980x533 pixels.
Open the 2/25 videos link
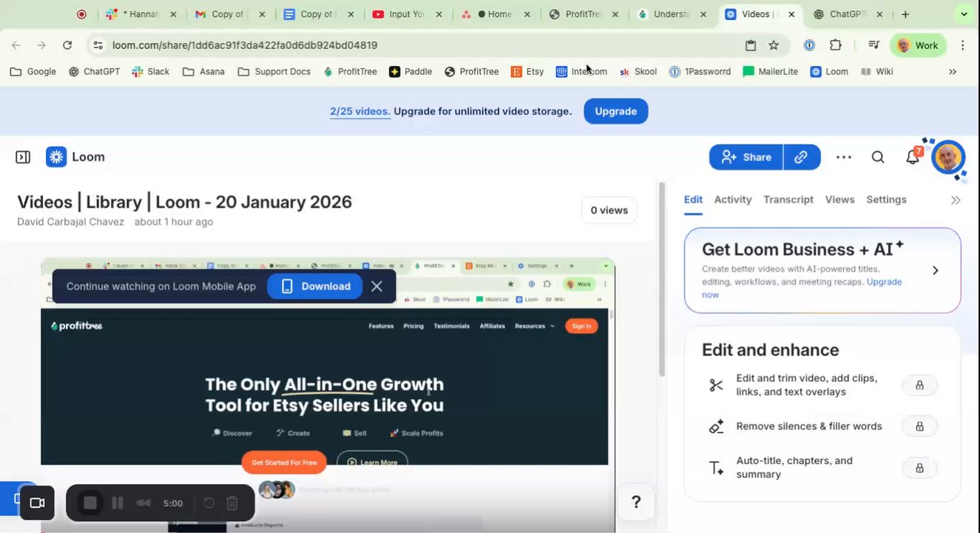(x=360, y=111)
